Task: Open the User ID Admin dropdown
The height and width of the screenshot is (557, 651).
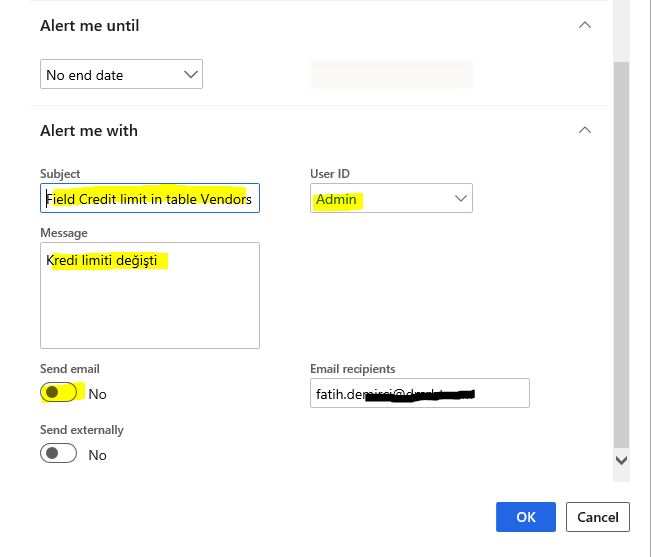Action: 391,198
